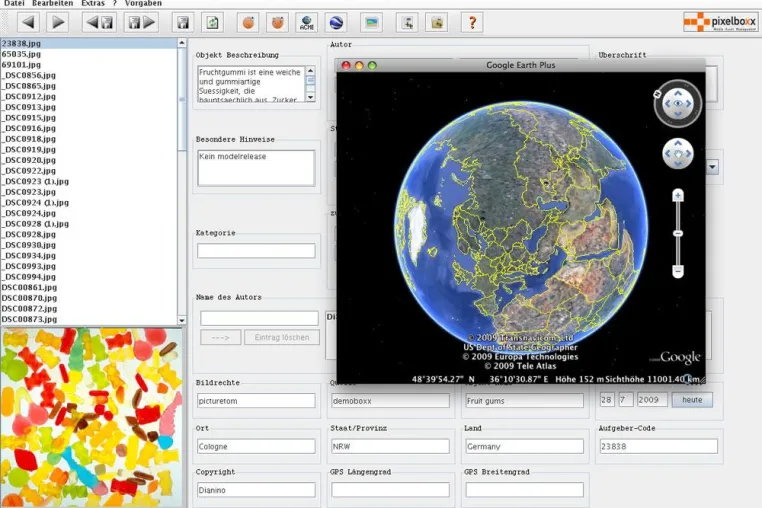762x508 pixels.
Task: Click the pixelboxx logo
Action: 720,22
